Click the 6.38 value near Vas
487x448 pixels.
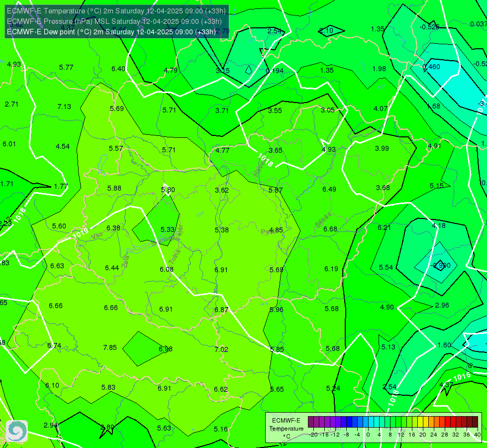pyautogui.click(x=113, y=228)
